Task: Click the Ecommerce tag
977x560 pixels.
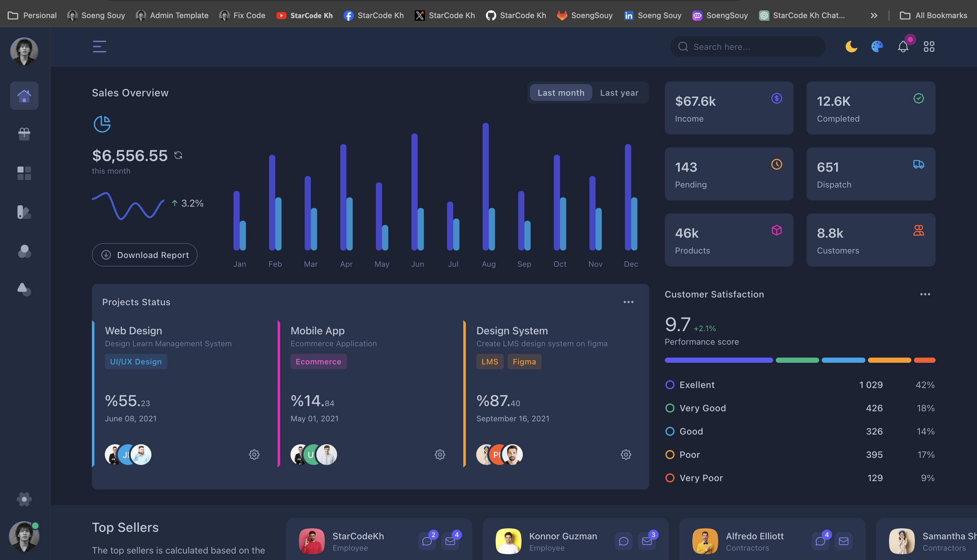Action: click(318, 361)
